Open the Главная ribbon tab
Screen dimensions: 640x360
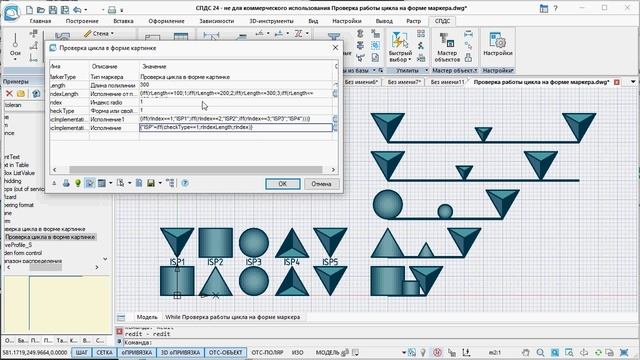tap(40, 21)
